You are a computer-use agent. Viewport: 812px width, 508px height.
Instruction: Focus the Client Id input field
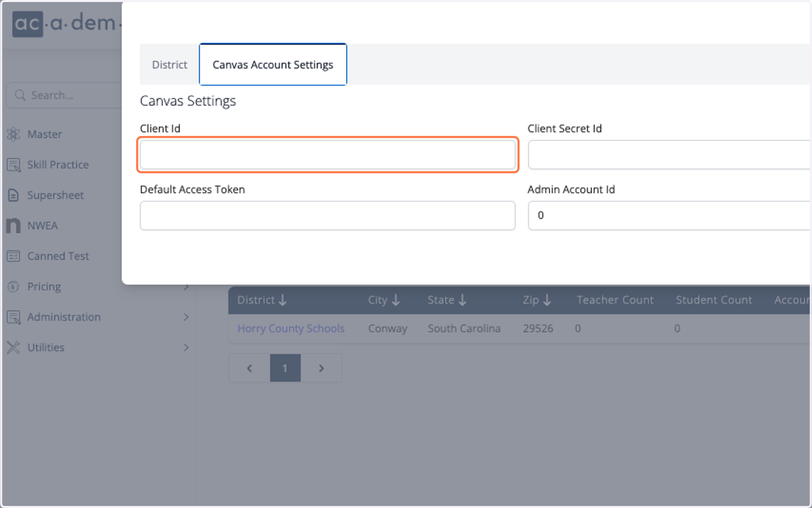(328, 154)
